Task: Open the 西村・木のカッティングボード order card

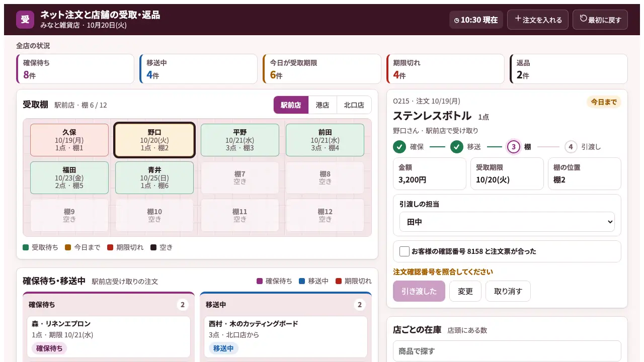Action: [x=286, y=337]
